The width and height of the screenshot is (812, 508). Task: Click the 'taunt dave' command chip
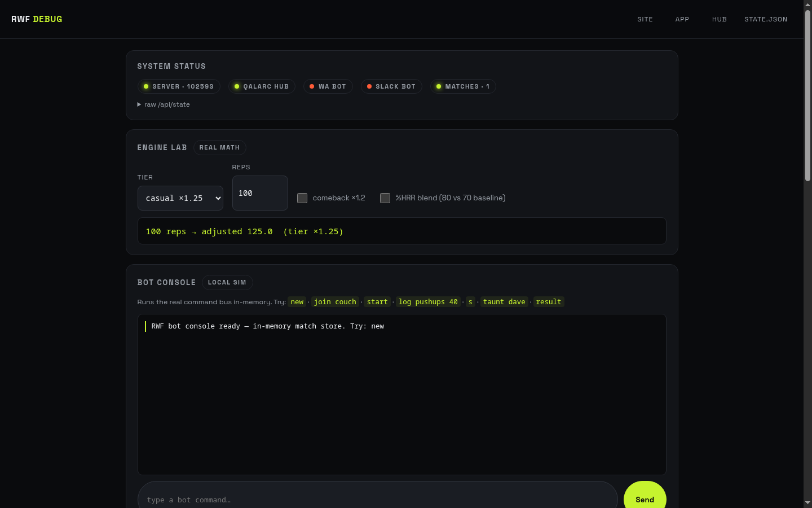(504, 302)
